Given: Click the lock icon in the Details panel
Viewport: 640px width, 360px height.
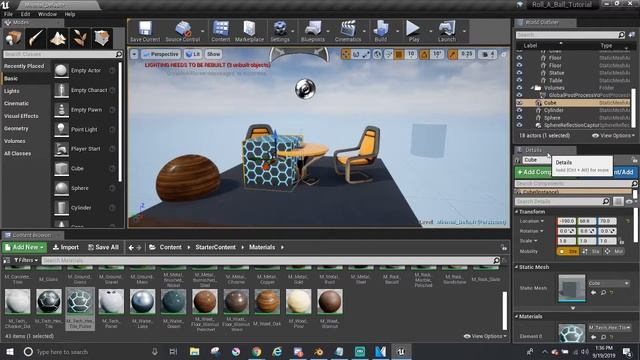Looking at the screenshot, I should pyautogui.click(x=634, y=160).
